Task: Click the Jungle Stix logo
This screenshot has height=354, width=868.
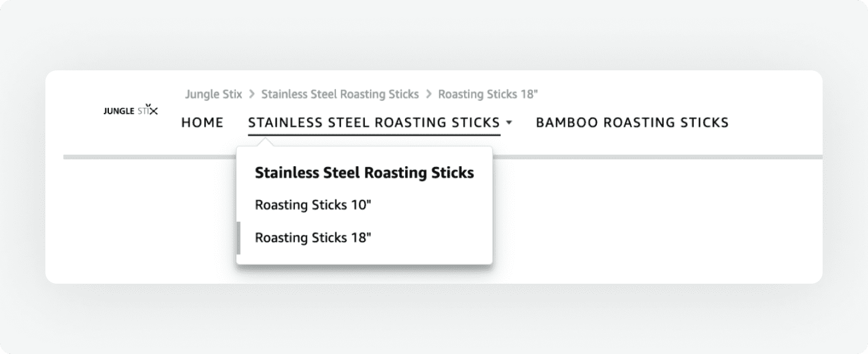Action: pyautogui.click(x=130, y=109)
